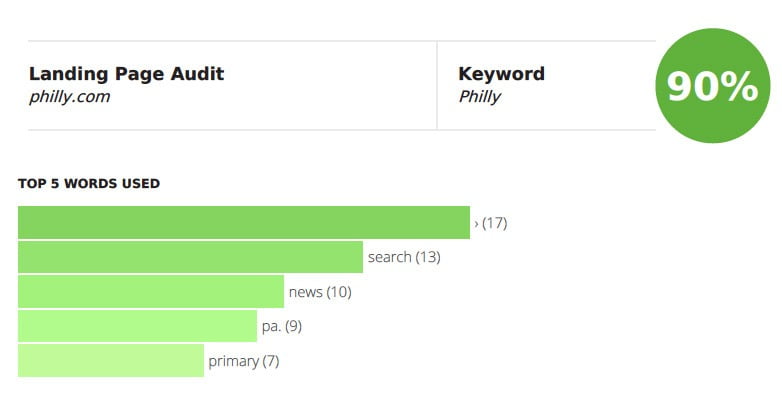Click the longest bar with 17 occurrences
Viewport: 782px width, 408px height.
(244, 222)
